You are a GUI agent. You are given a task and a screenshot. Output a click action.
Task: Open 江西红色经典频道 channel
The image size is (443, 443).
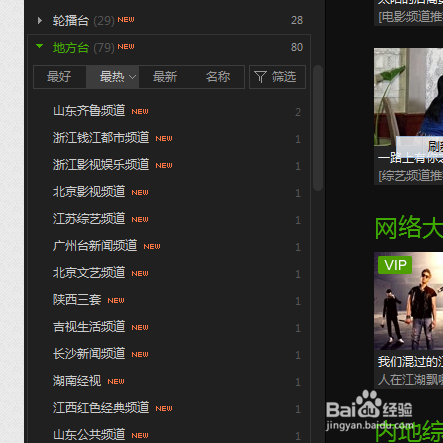(101, 408)
